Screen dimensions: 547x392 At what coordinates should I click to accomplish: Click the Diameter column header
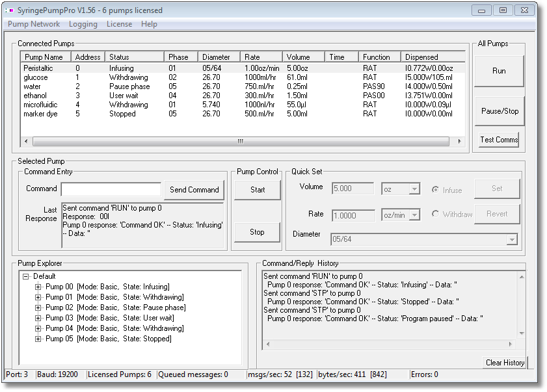(219, 57)
